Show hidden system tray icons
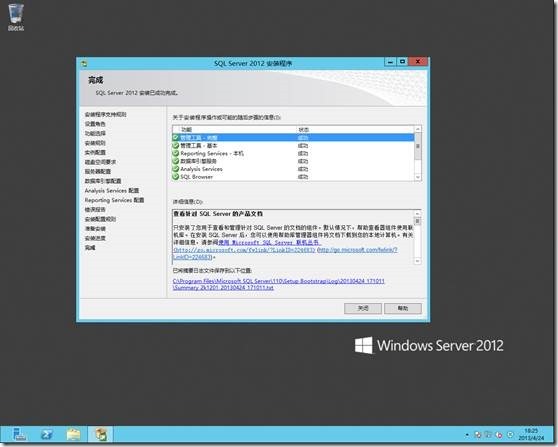558x447 pixels. [467, 435]
